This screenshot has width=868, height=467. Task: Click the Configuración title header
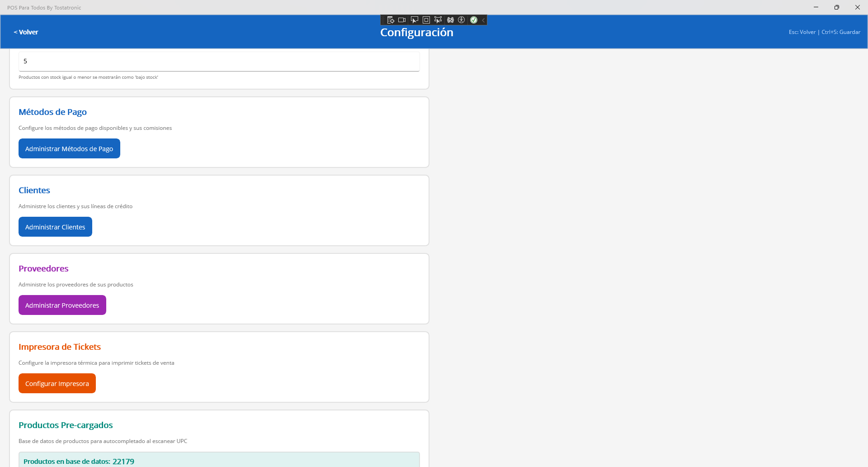click(416, 32)
